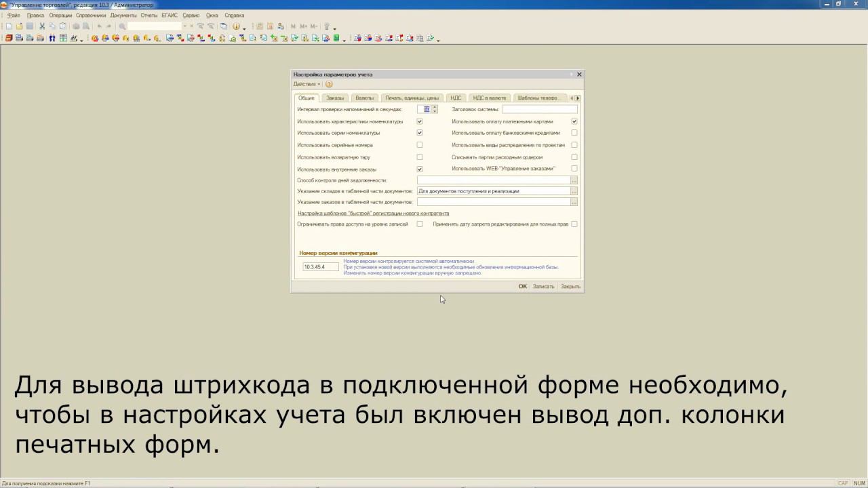Click the Cut scissors icon
This screenshot has height=488, width=868.
pos(42,26)
